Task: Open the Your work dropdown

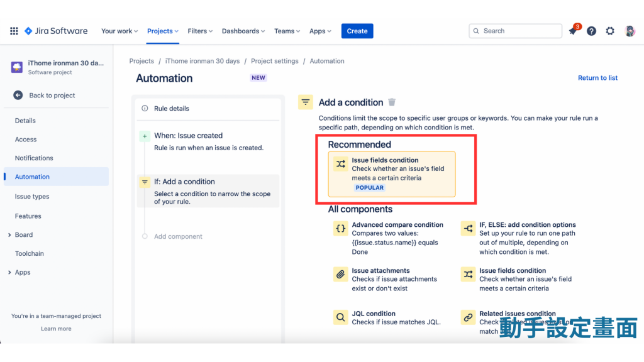Action: [x=119, y=31]
